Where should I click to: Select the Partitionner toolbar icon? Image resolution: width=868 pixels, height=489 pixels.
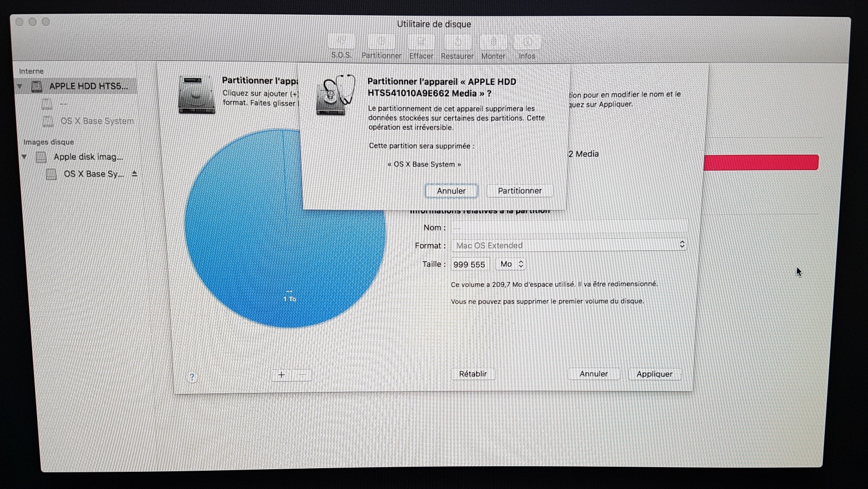381,41
